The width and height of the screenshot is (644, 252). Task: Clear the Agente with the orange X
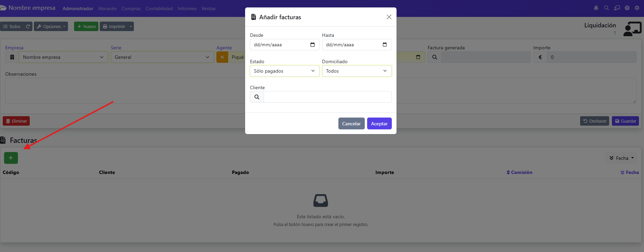[x=222, y=57]
